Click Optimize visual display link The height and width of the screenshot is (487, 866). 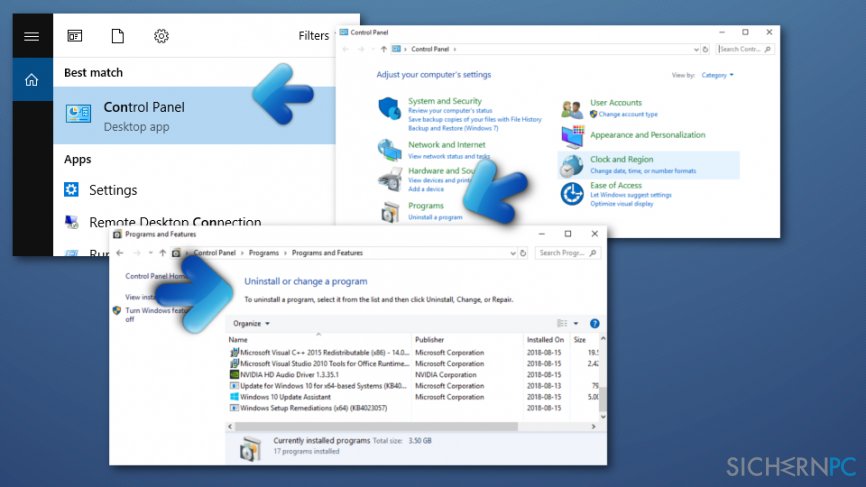click(621, 204)
